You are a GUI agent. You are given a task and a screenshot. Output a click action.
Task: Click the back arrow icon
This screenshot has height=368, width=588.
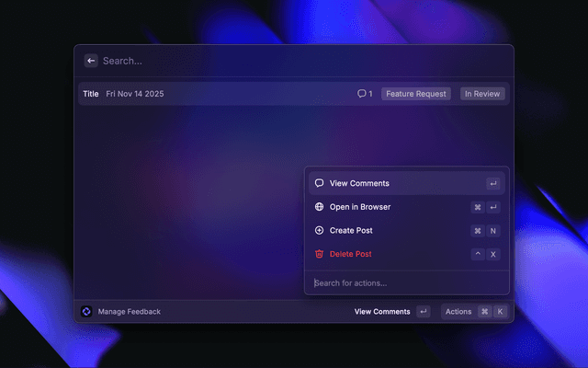[x=91, y=61]
